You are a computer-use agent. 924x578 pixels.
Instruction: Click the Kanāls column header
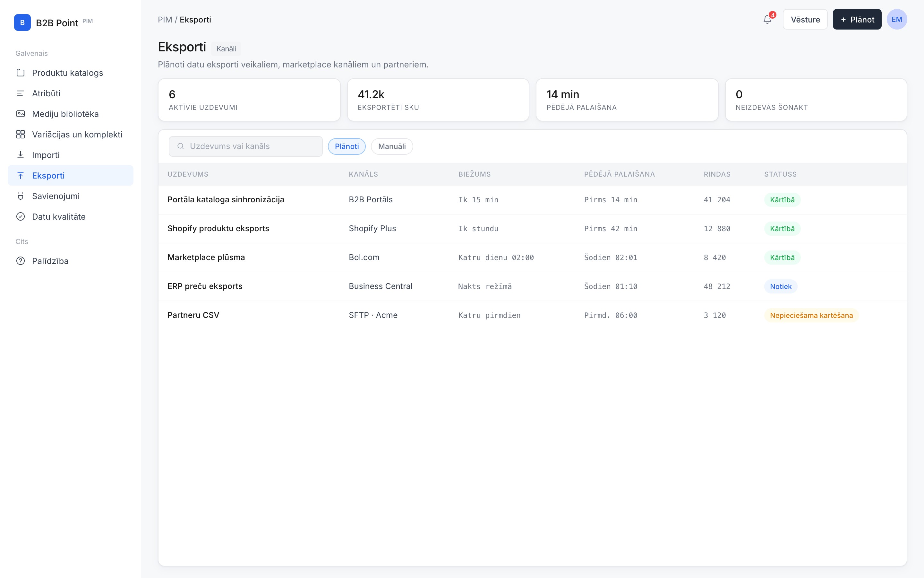(x=363, y=174)
